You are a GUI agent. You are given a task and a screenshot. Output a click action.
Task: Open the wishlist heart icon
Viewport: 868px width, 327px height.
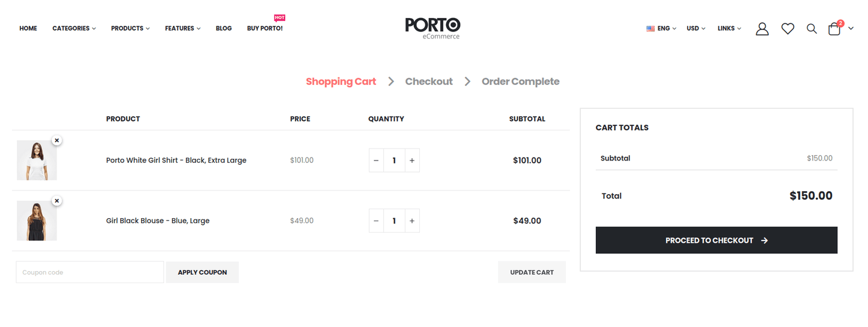788,28
